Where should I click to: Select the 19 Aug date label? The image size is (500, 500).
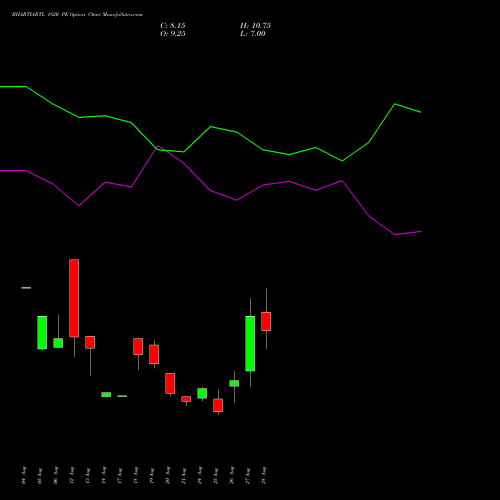click(152, 475)
